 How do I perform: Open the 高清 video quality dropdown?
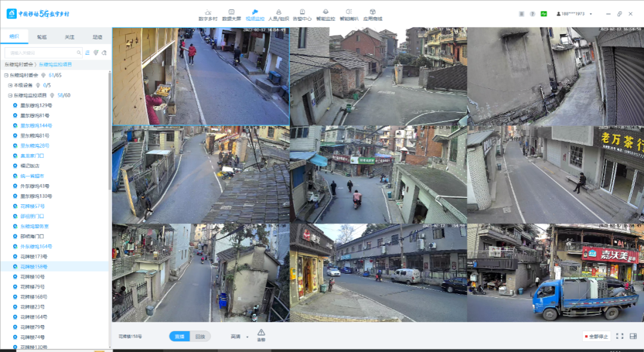pos(240,337)
